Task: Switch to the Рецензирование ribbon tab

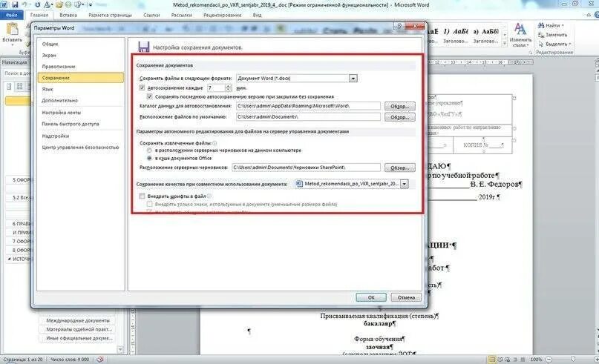Action: [x=223, y=16]
